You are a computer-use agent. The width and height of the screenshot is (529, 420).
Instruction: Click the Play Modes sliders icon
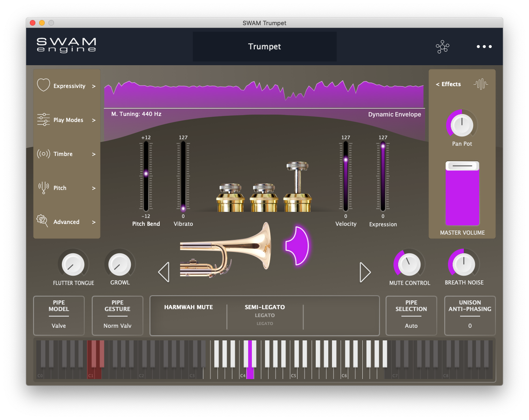pyautogui.click(x=43, y=119)
